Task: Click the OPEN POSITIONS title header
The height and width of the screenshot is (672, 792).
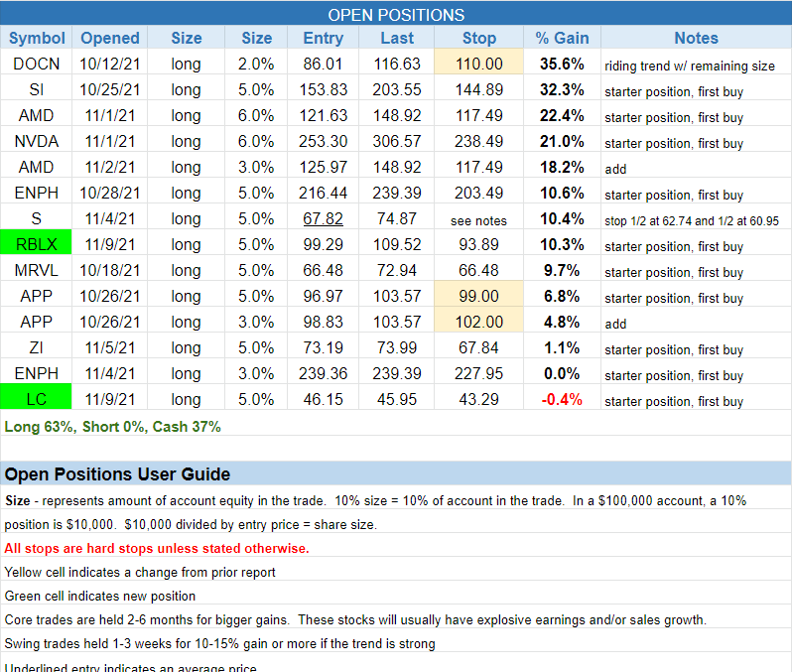Action: point(396,15)
